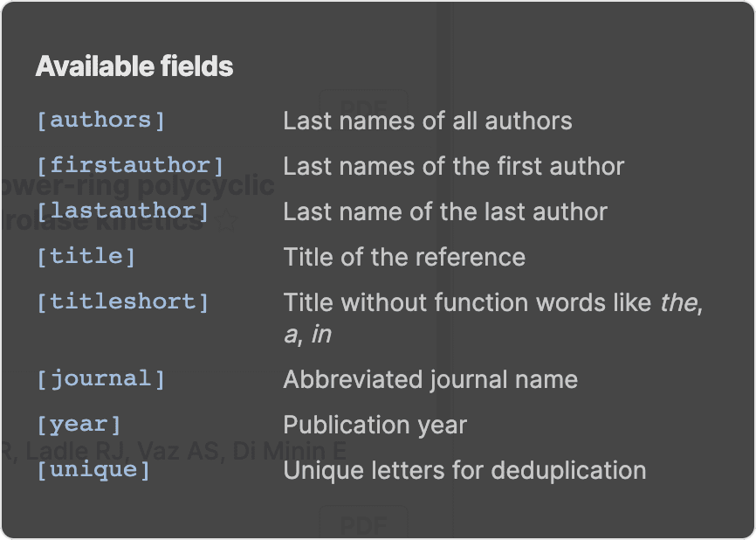Click 'Last names of all authors' description
Image resolution: width=756 pixels, height=540 pixels.
click(427, 121)
